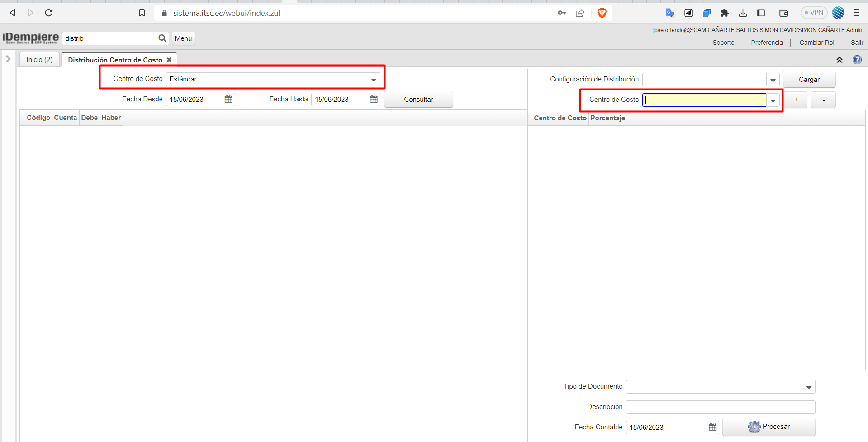Click the search magnifier icon beside distrib
Viewport: 868px width, 442px height.
pyautogui.click(x=162, y=38)
